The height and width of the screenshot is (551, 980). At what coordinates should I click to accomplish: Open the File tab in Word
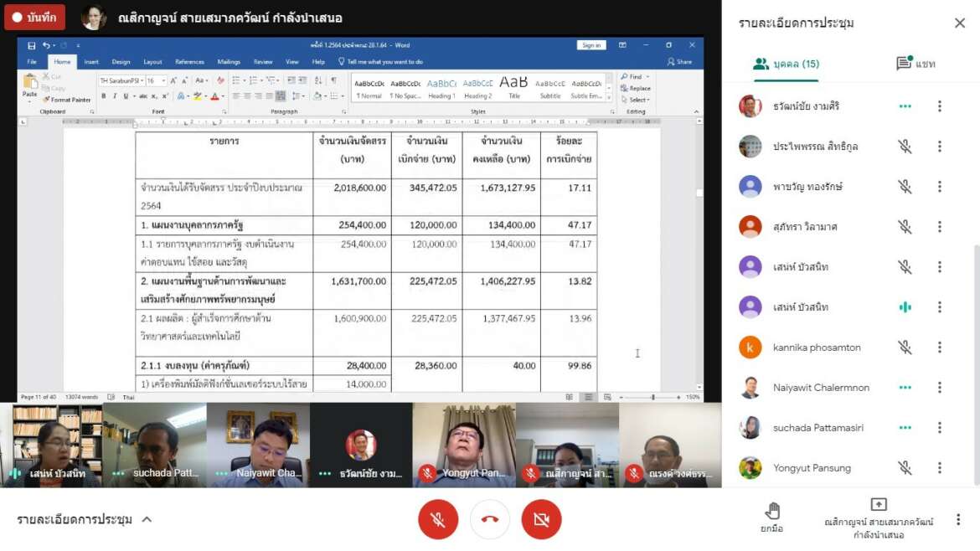click(32, 62)
